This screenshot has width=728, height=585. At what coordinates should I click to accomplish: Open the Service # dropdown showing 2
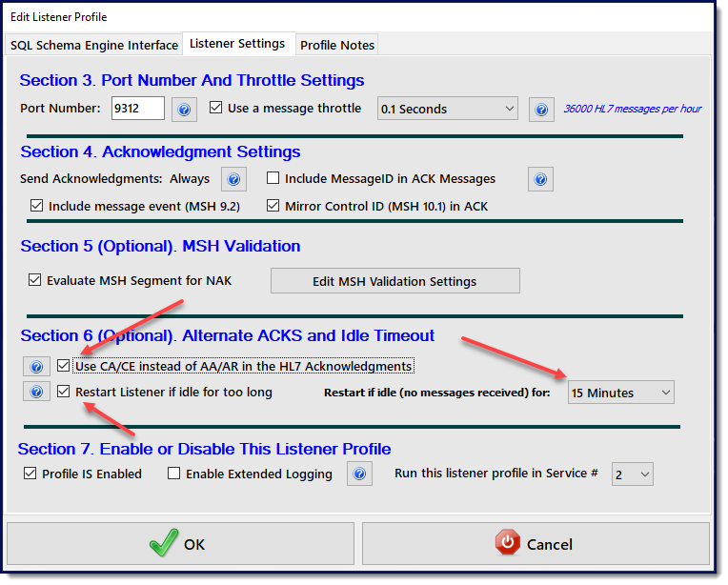click(633, 474)
